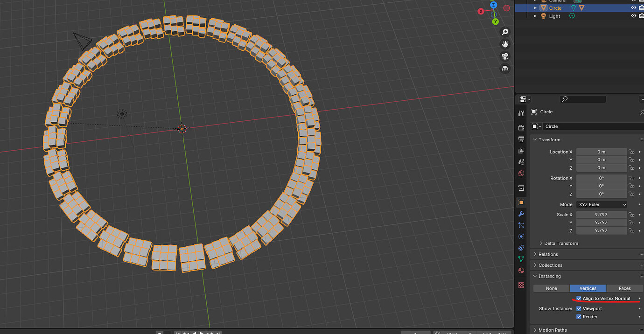Open the Object properties tab

521,202
